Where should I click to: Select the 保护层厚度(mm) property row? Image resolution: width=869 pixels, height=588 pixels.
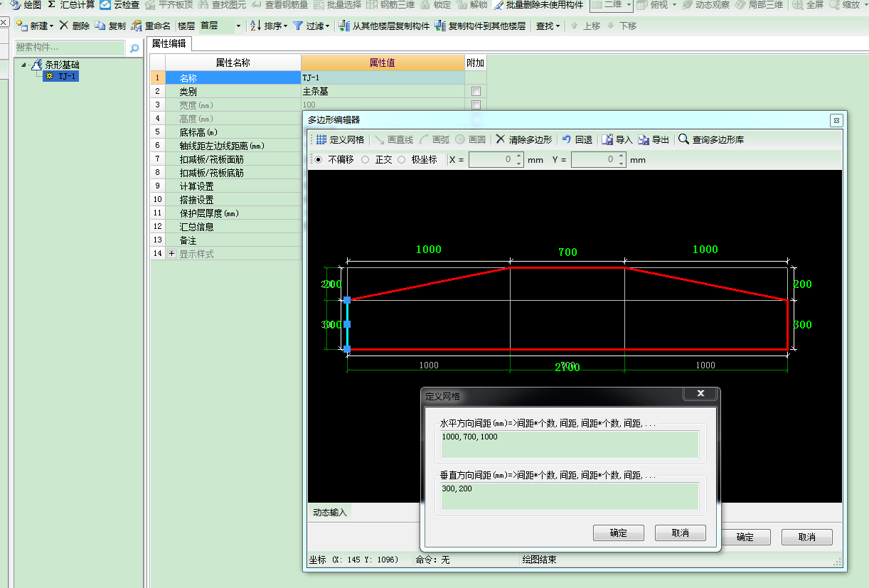point(233,213)
